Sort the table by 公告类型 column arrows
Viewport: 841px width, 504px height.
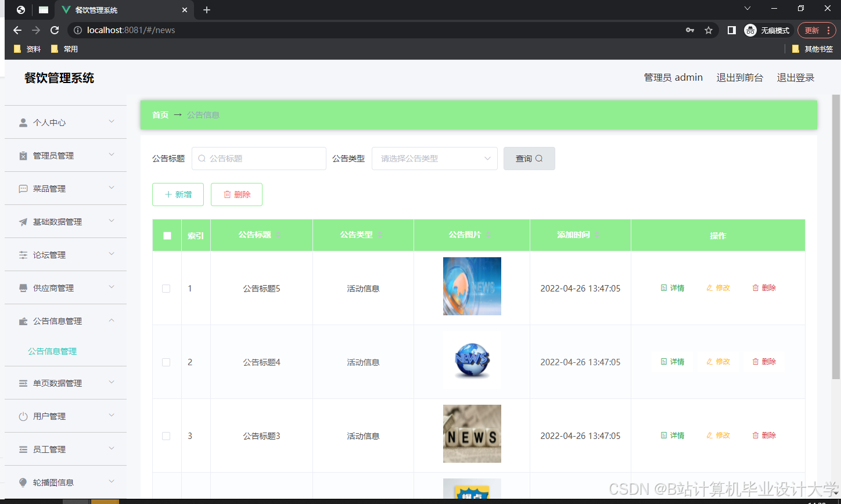(x=380, y=235)
